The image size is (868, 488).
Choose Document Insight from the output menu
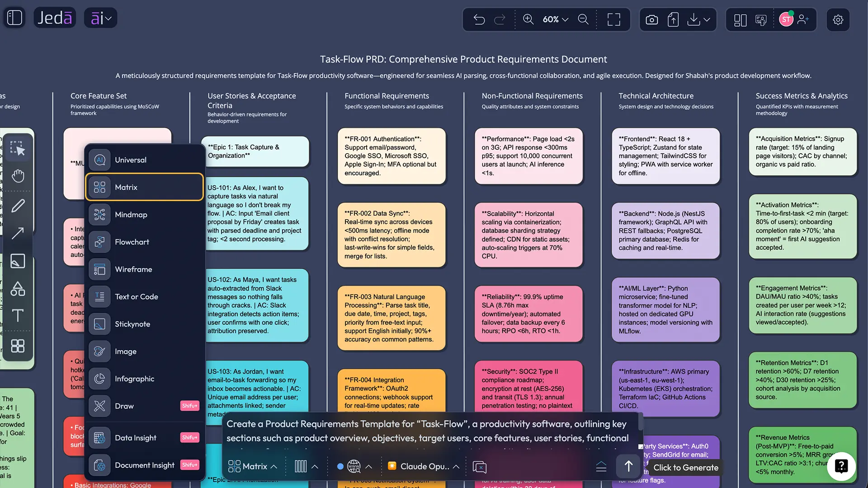145,465
